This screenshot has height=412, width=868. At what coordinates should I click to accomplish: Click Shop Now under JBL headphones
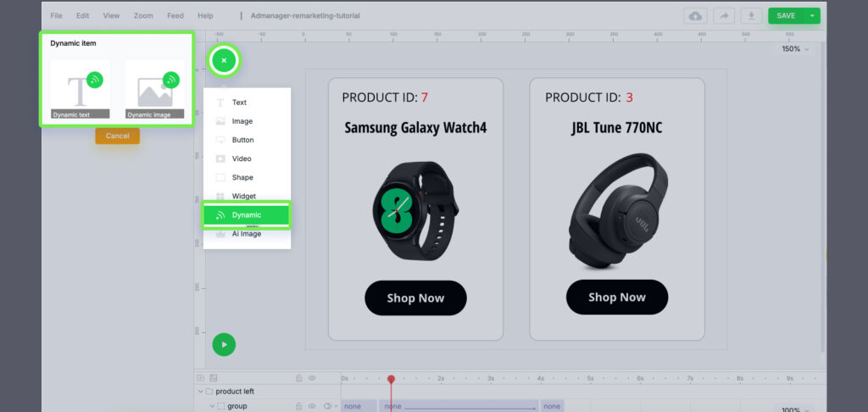pos(617,298)
